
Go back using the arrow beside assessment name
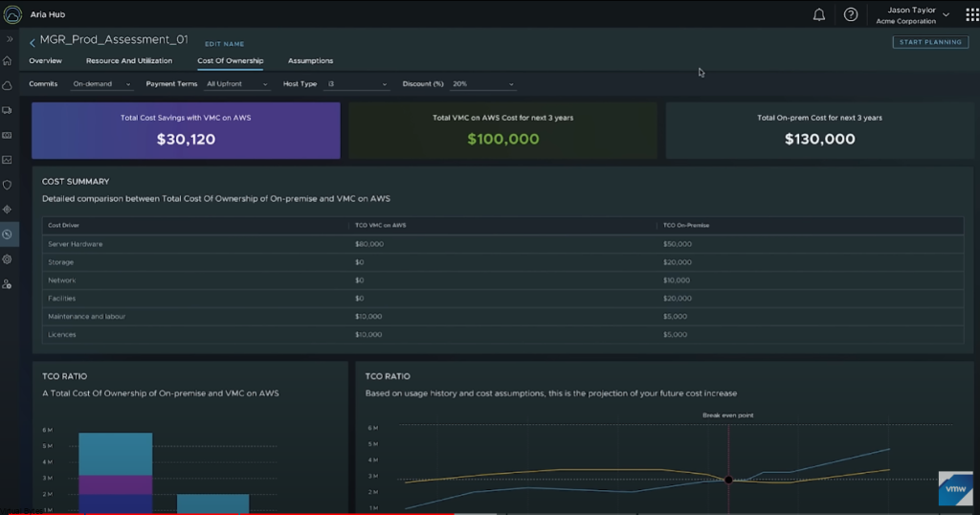click(x=33, y=42)
